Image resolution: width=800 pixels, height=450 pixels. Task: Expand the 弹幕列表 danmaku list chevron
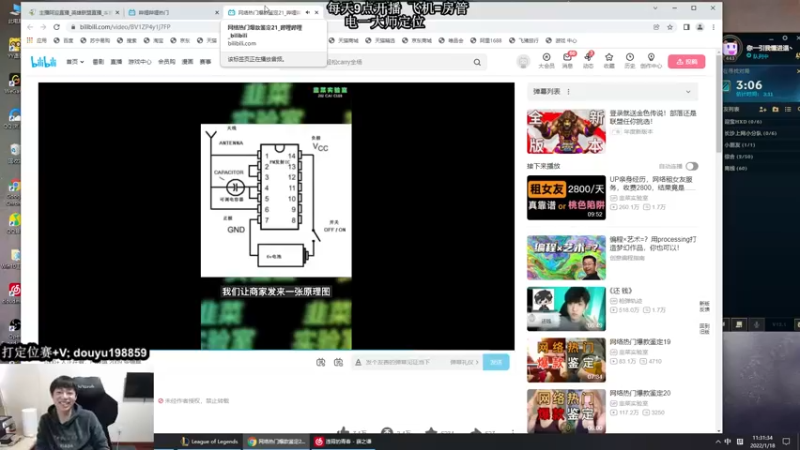[x=688, y=92]
